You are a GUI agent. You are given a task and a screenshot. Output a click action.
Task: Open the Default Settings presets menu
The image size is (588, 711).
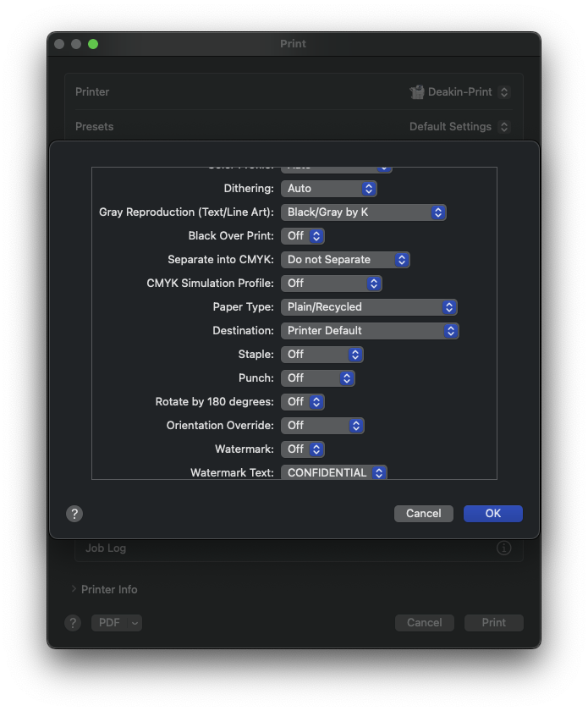click(460, 126)
